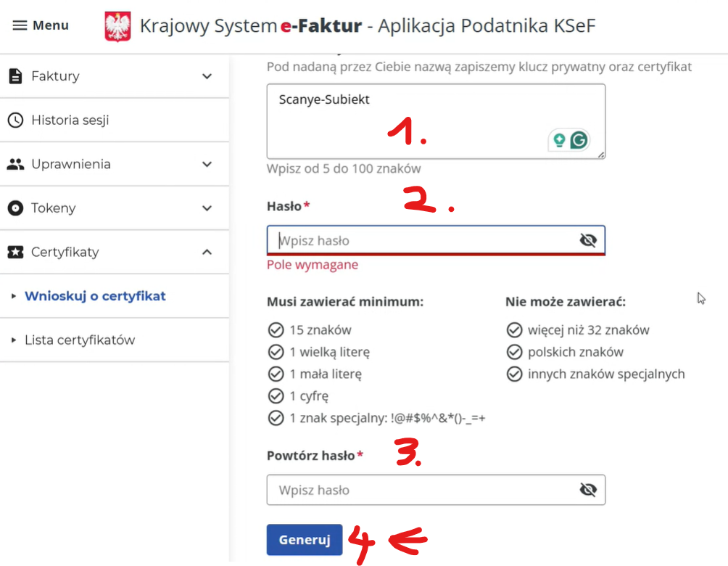Expand the Uprawnienia submenu chevron
This screenshot has width=728, height=566.
click(x=207, y=164)
